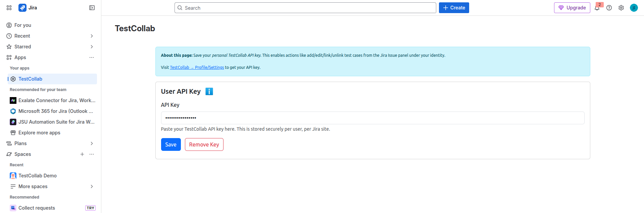Click the Remove Key button

[204, 144]
